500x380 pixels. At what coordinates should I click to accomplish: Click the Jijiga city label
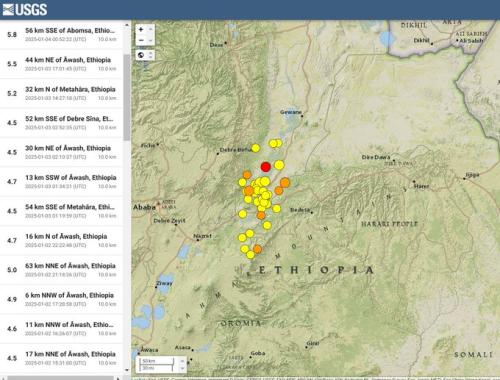pyautogui.click(x=472, y=175)
